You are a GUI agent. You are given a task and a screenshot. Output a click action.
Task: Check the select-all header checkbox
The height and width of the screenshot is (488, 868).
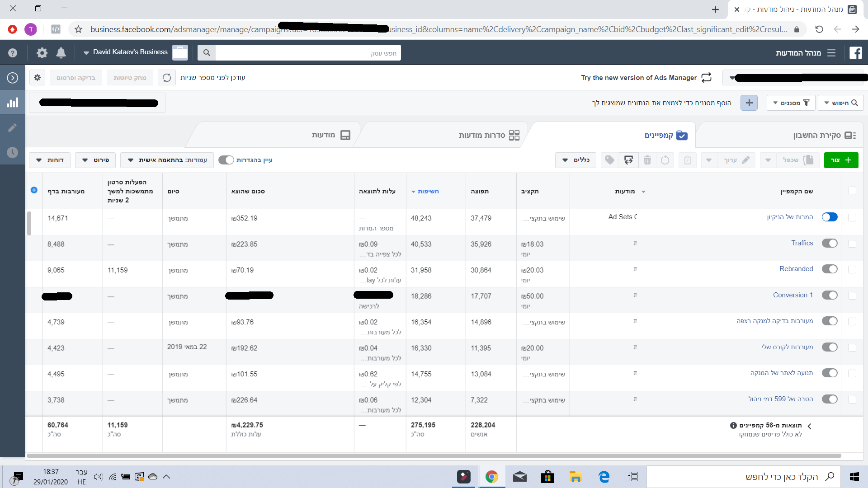click(x=852, y=191)
